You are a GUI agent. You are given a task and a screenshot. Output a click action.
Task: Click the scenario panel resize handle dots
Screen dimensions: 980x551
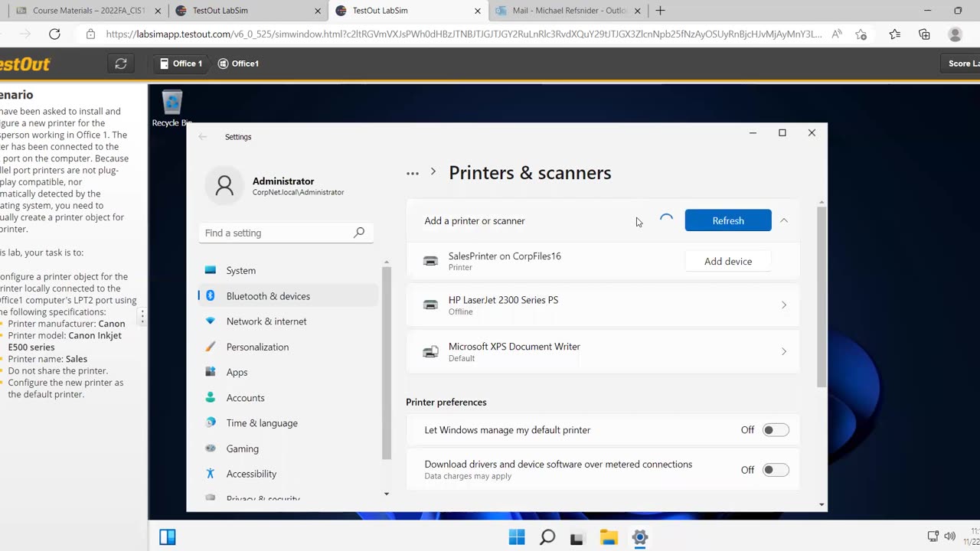(x=142, y=316)
